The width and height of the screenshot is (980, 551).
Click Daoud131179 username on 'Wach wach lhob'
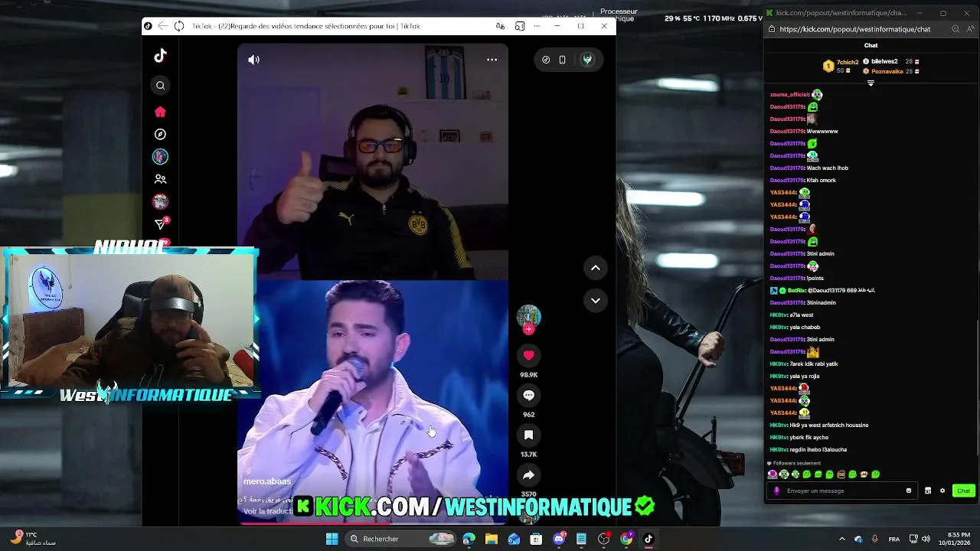(787, 168)
